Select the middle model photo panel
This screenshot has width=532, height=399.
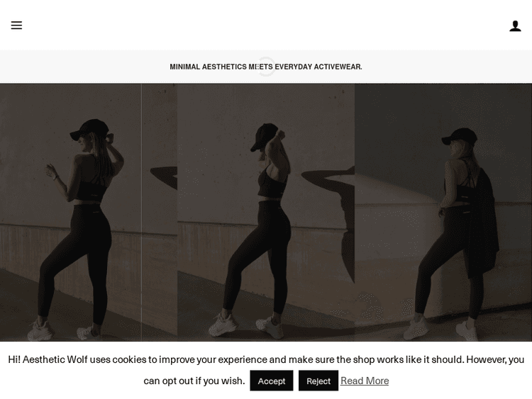pyautogui.click(x=266, y=212)
